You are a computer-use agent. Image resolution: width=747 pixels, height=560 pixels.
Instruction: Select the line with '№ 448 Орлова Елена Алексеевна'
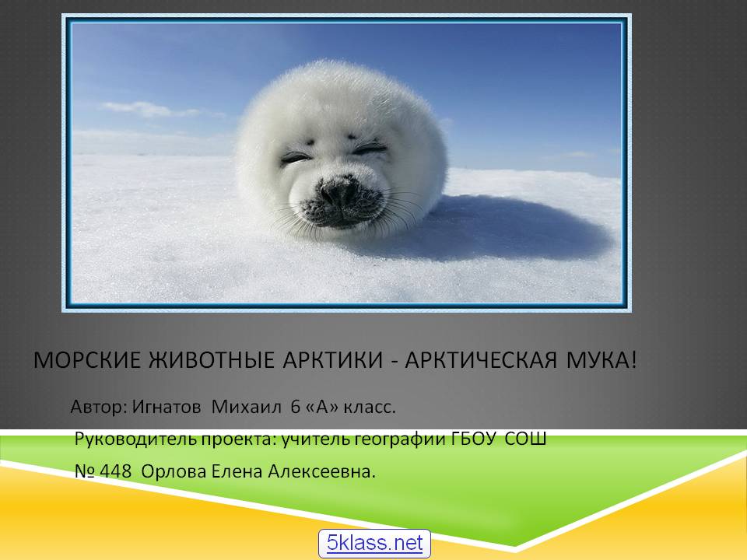225,471
